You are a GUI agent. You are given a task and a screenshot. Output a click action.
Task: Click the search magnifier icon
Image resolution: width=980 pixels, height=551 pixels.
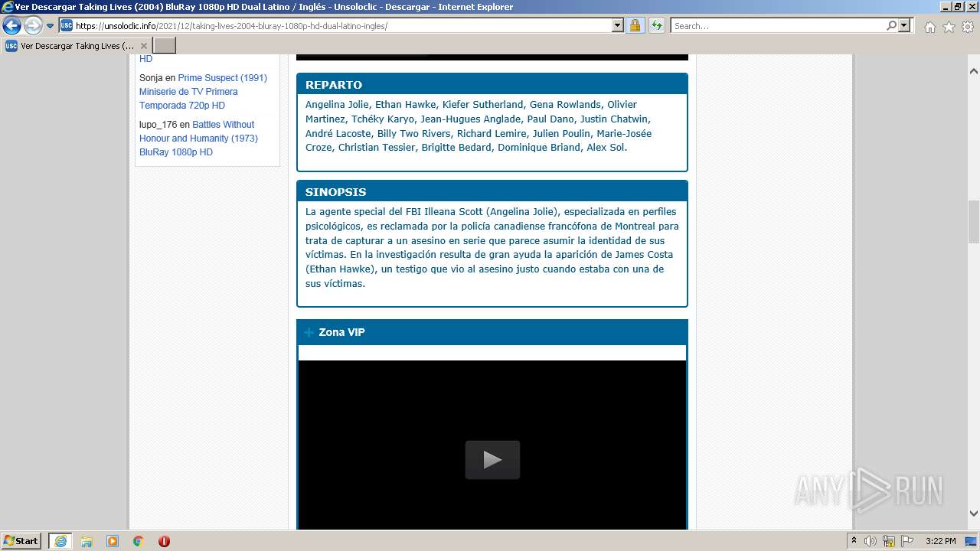click(x=891, y=25)
